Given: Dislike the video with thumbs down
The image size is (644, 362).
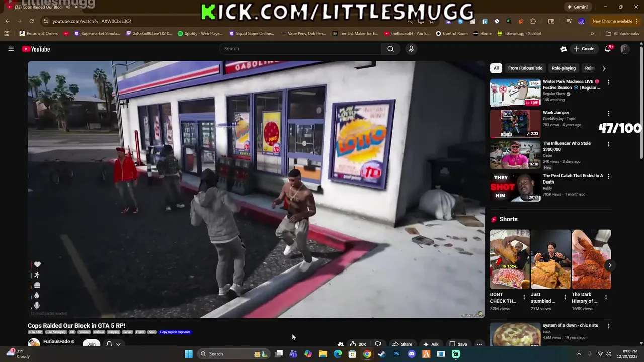Looking at the screenshot, I should [378, 344].
